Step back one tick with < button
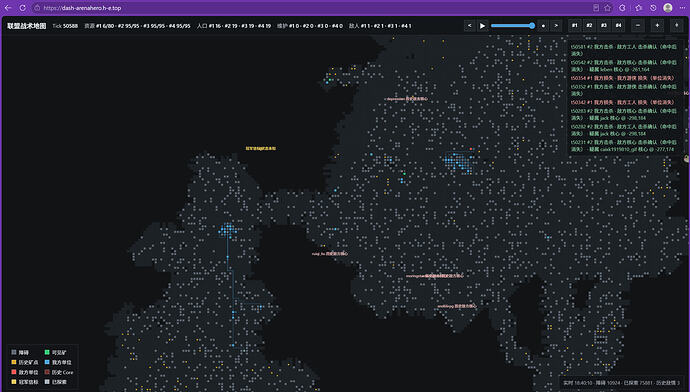690x392 pixels. [470, 26]
